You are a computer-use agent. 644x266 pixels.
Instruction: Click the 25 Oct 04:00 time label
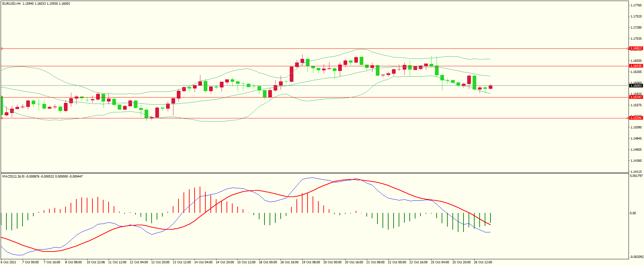[440, 262]
